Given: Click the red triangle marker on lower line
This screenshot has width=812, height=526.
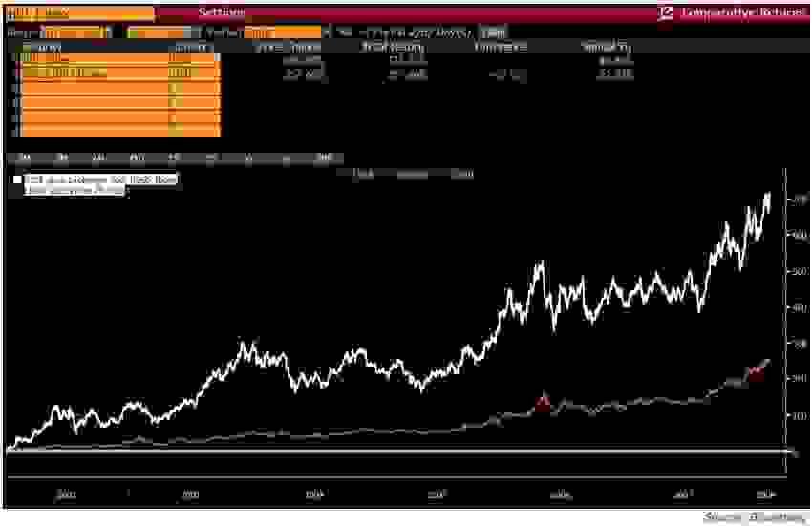Looking at the screenshot, I should tap(543, 402).
